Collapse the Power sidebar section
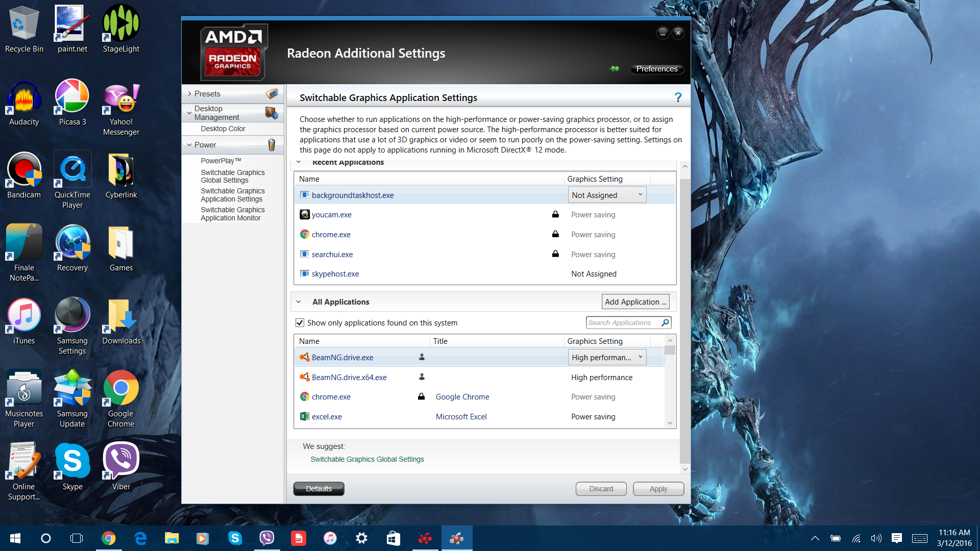The width and height of the screenshot is (980, 551). (189, 145)
